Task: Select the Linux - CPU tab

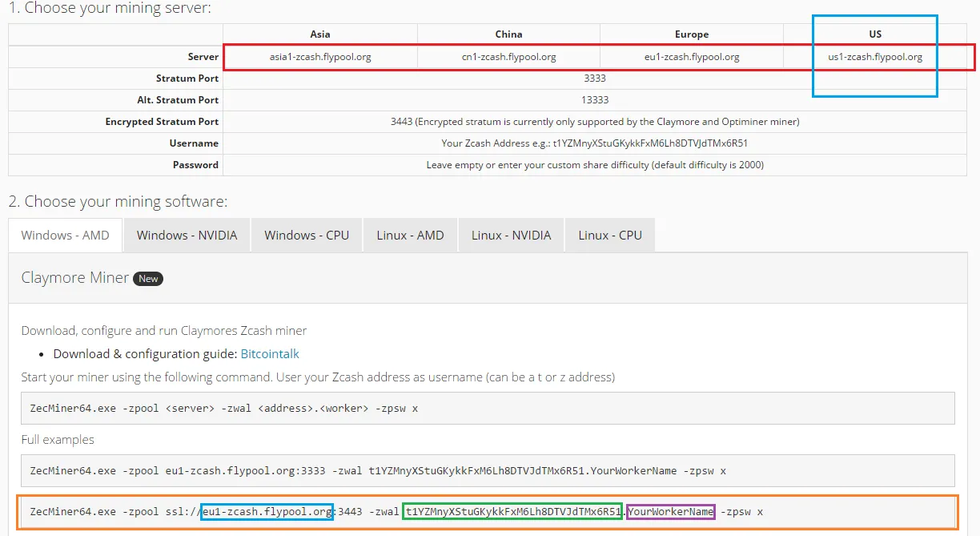Action: coord(610,236)
